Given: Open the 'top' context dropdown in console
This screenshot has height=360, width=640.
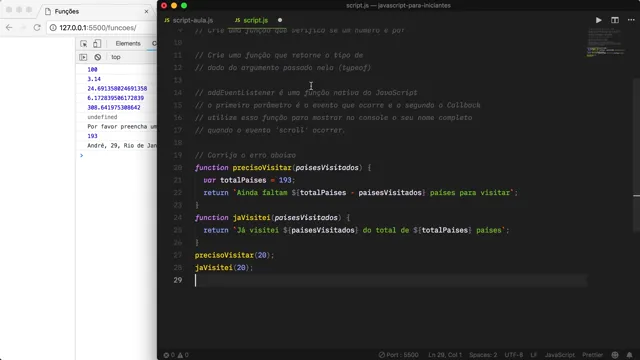Looking at the screenshot, I should [x=116, y=57].
